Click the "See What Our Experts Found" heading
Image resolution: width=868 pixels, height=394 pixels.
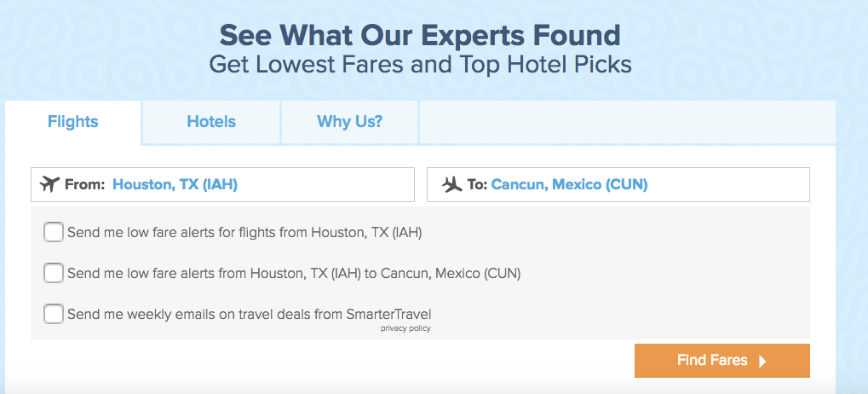420,36
